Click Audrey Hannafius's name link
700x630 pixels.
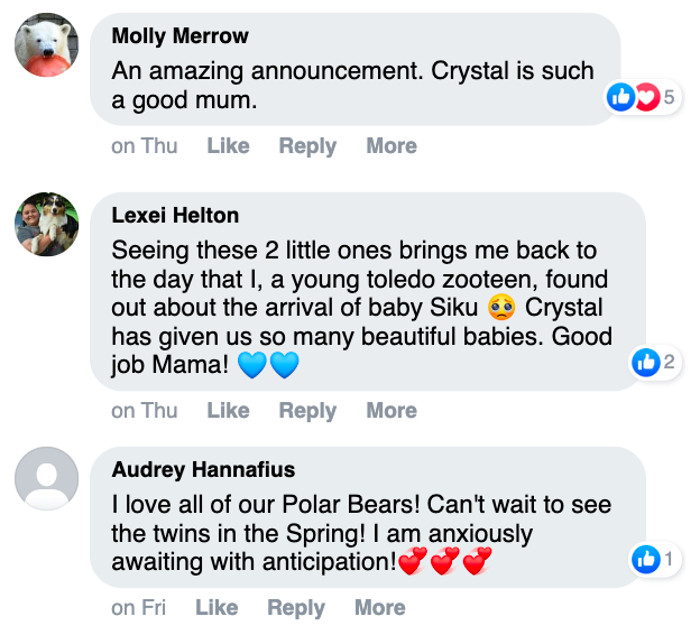tap(203, 469)
